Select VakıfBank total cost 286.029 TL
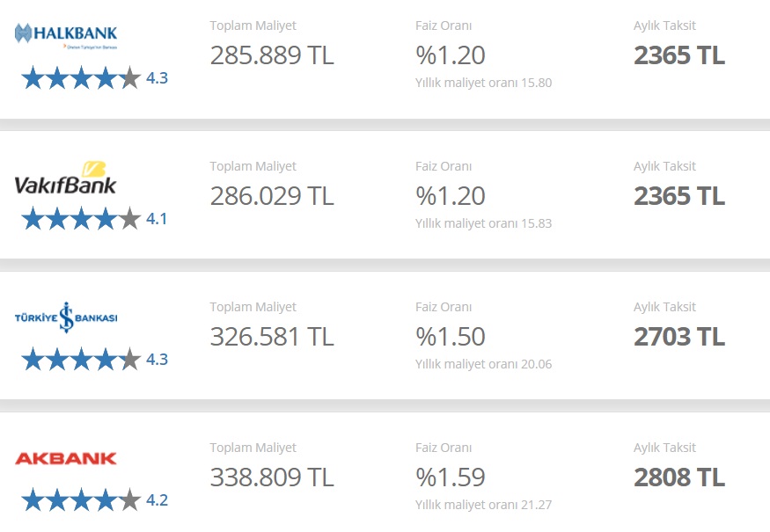 click(x=272, y=196)
